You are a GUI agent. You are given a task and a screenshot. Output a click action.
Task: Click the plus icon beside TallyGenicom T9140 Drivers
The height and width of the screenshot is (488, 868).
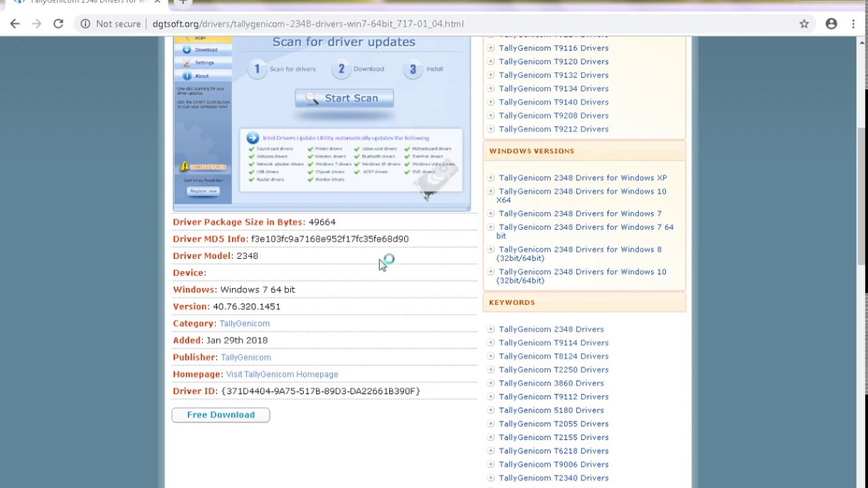coord(491,102)
